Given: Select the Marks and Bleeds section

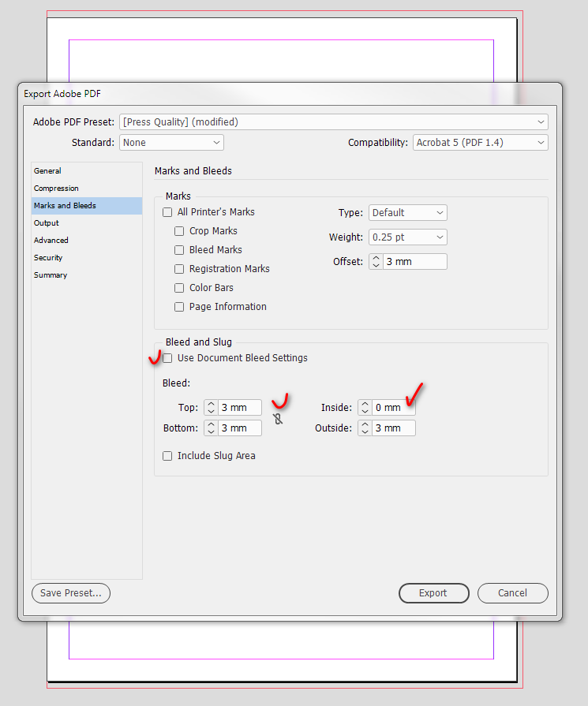Looking at the screenshot, I should (87, 206).
